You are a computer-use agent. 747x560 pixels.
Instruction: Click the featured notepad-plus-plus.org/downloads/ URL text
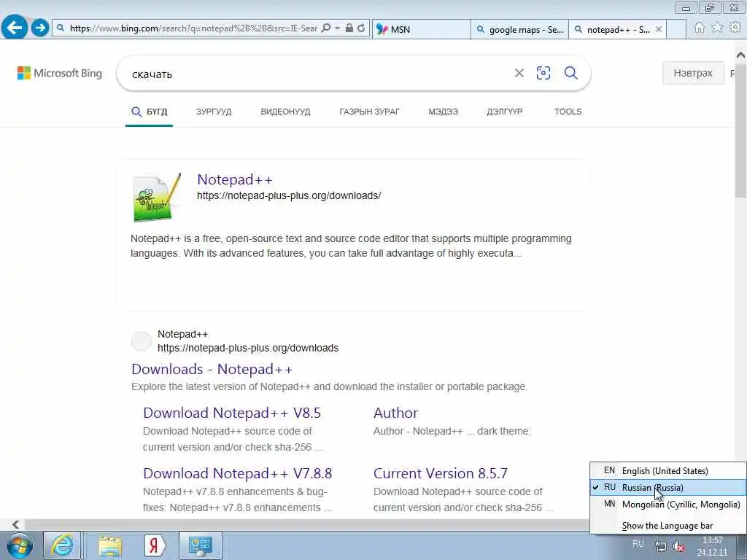tap(289, 195)
